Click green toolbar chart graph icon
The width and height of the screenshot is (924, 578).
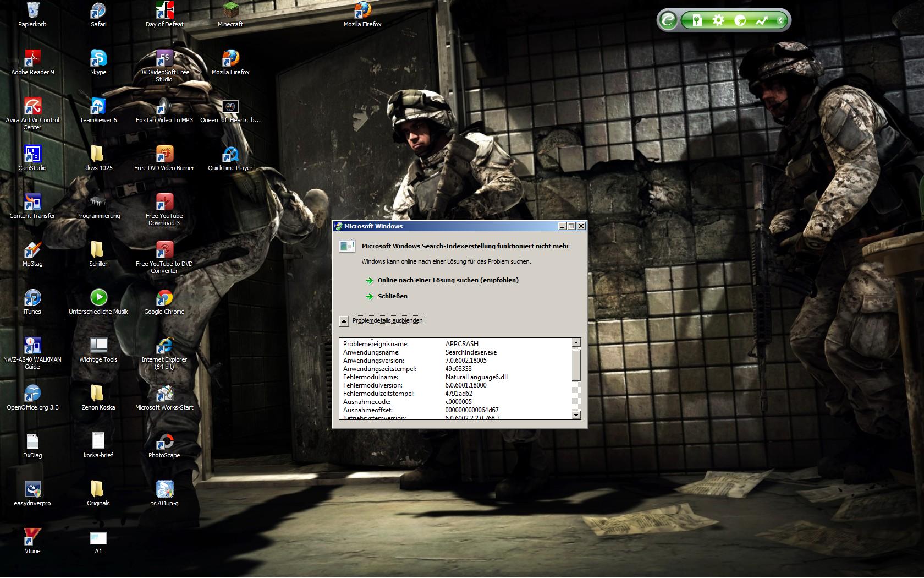pos(762,21)
